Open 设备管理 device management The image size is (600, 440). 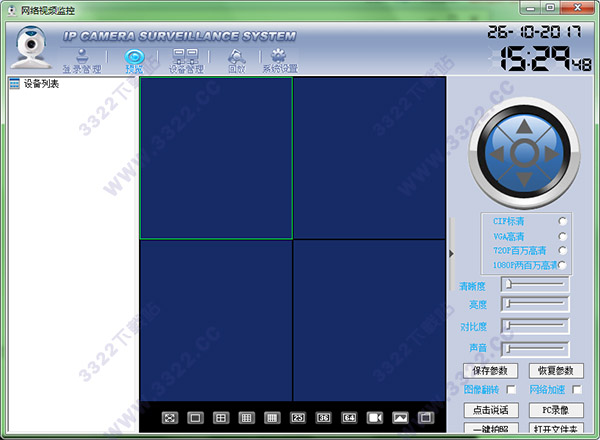186,61
